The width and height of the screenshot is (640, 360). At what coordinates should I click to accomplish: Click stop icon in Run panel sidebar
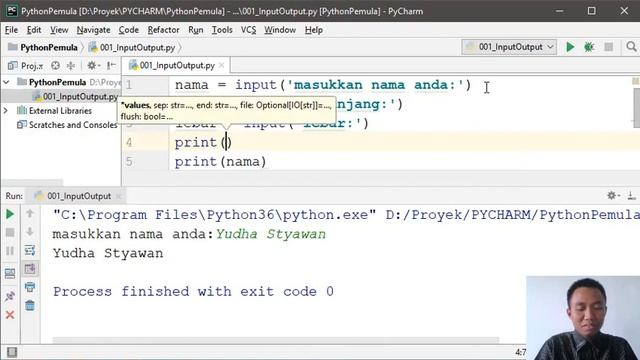pyautogui.click(x=10, y=233)
